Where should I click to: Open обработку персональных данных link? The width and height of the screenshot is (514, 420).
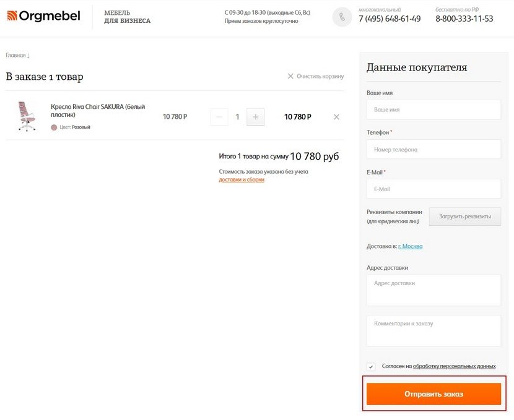coord(454,366)
